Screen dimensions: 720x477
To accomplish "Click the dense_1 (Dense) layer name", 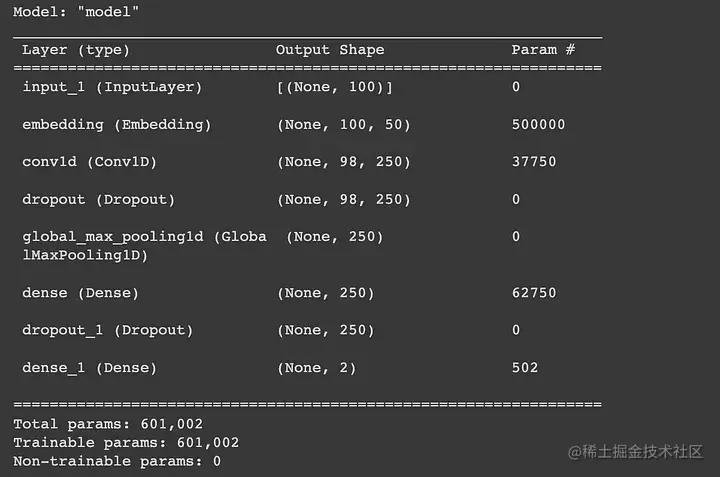I will (90, 368).
